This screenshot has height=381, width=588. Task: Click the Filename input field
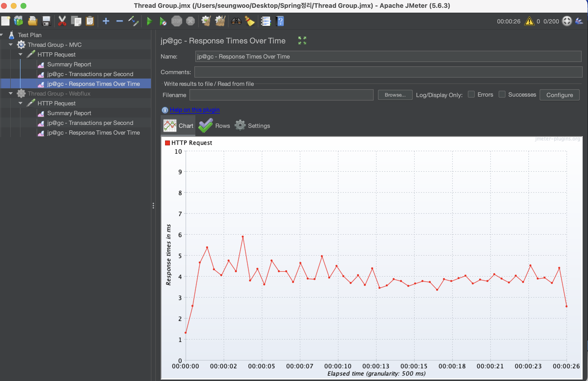point(281,95)
